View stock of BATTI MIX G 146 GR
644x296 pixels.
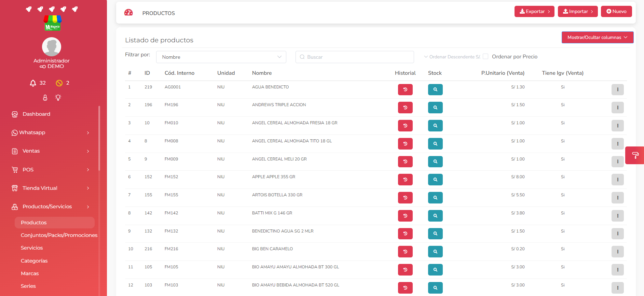click(x=435, y=216)
